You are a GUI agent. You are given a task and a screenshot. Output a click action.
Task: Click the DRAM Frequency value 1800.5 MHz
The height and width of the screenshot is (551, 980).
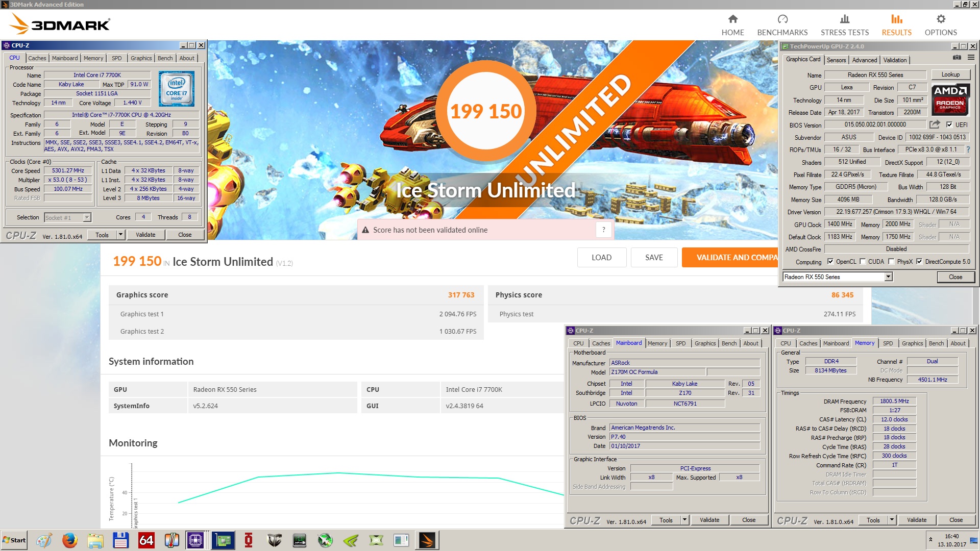[894, 401]
